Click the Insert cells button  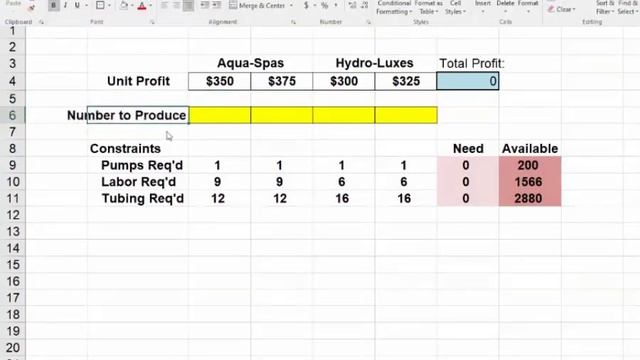[483, 7]
